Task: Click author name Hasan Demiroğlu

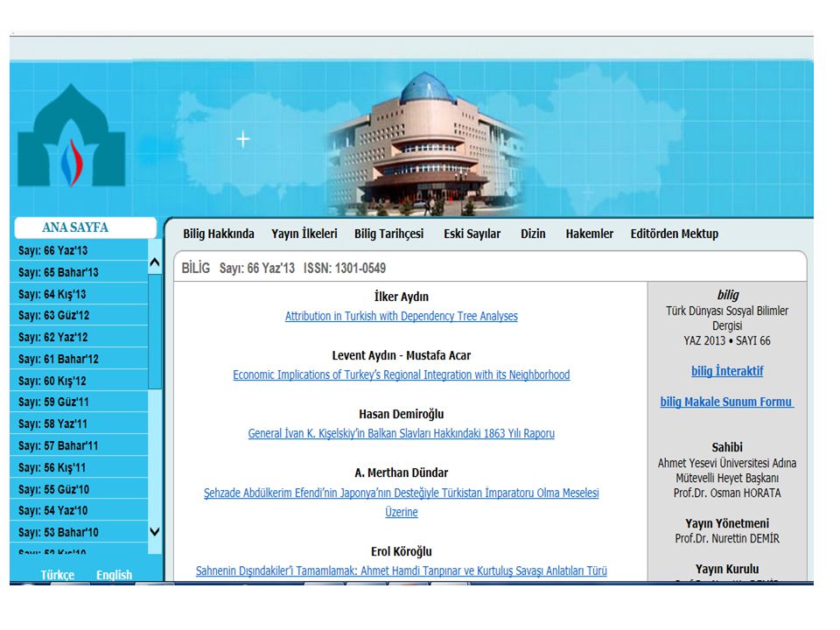Action: (x=402, y=414)
